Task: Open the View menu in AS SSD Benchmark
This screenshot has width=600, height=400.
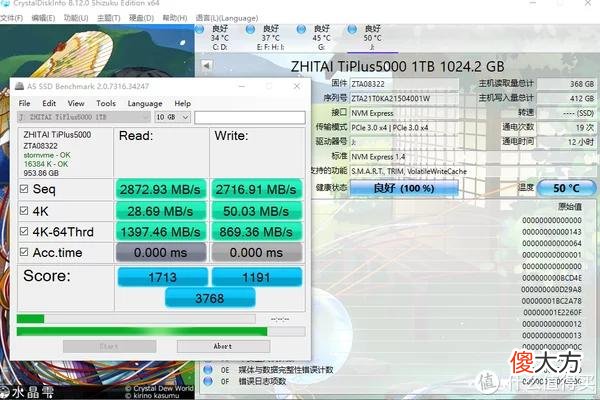Action: pos(76,103)
